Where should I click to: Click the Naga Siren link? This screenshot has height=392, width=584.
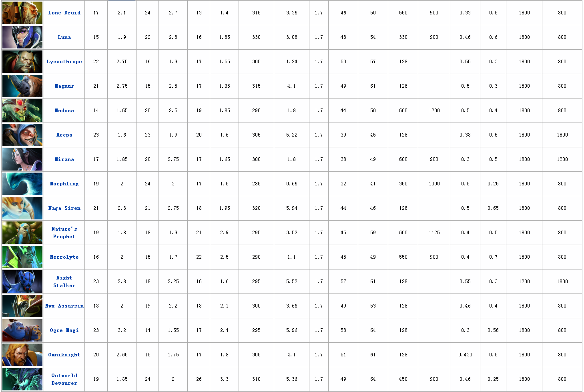(64, 208)
